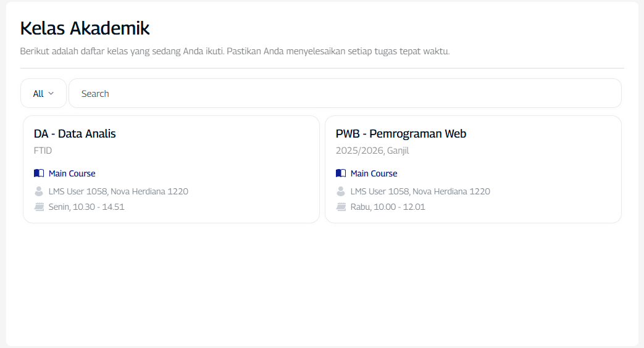Click the book icon in the Pemrograman Web card

click(x=341, y=173)
